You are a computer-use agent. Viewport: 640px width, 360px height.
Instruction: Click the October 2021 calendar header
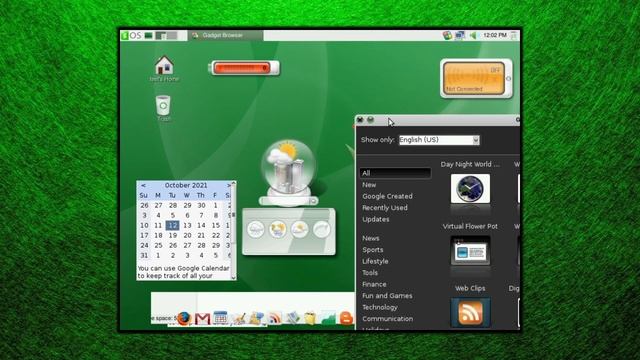[x=186, y=185]
